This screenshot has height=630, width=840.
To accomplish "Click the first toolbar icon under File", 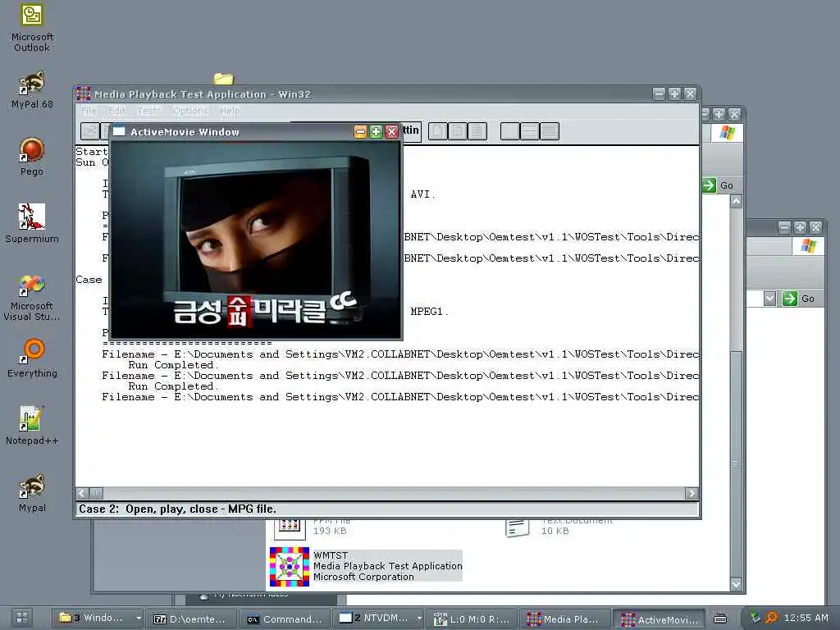I will click(90, 131).
